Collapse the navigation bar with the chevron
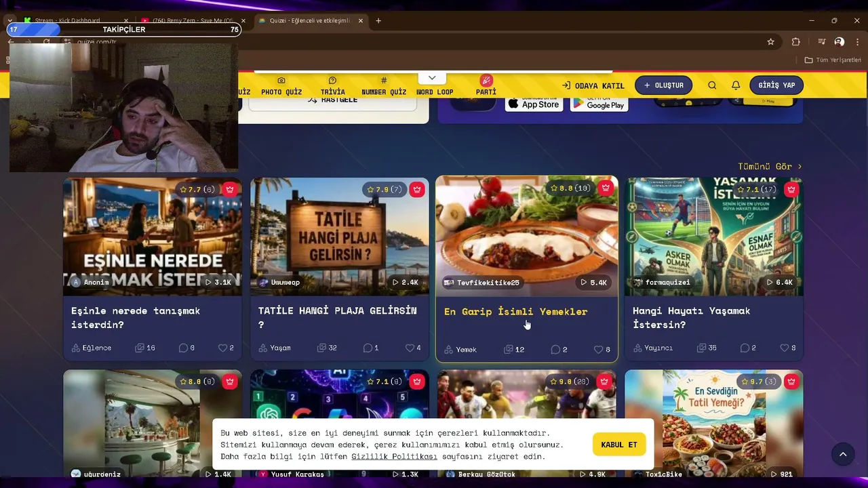The width and height of the screenshot is (868, 488). pyautogui.click(x=432, y=78)
